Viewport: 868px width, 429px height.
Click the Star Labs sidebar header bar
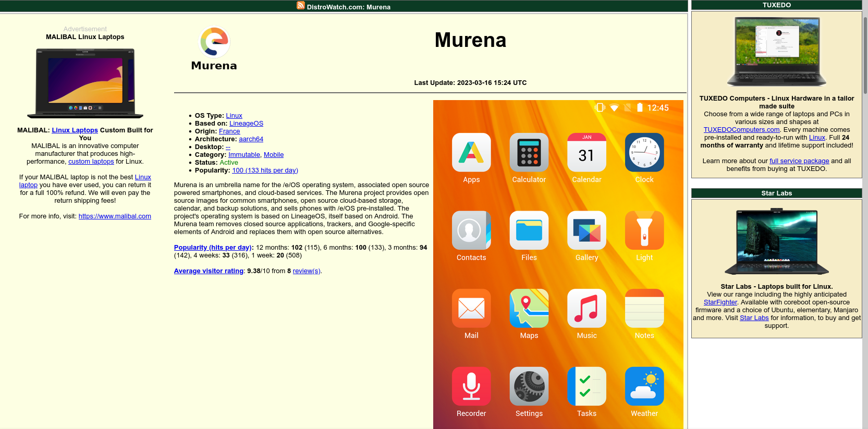point(777,193)
